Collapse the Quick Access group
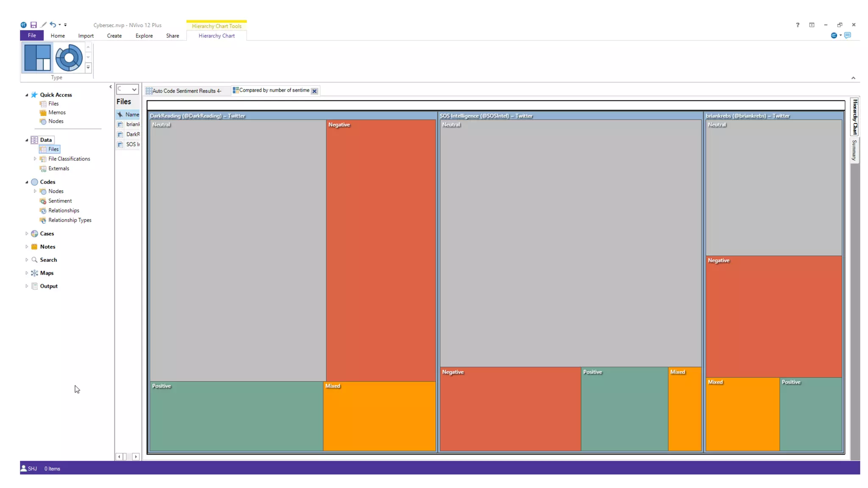Image resolution: width=868 pixels, height=488 pixels. point(27,95)
